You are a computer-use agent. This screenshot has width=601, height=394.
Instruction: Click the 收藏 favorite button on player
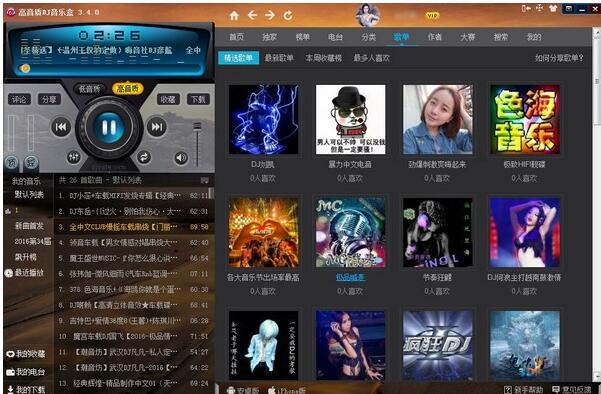(x=168, y=100)
